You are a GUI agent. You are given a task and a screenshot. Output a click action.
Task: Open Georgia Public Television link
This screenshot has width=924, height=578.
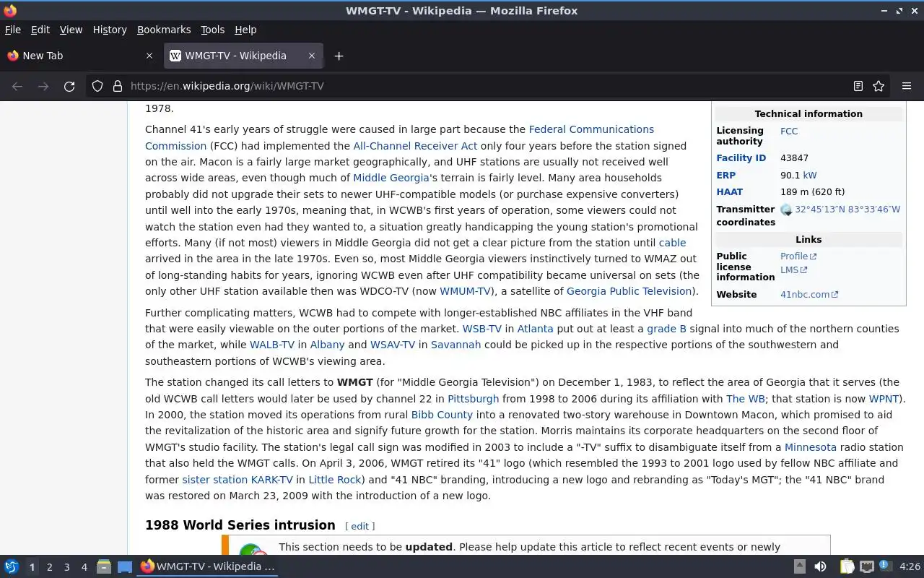[629, 291]
